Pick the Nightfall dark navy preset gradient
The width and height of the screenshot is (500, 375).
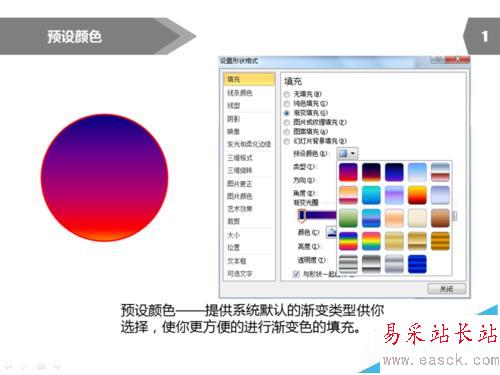point(394,172)
